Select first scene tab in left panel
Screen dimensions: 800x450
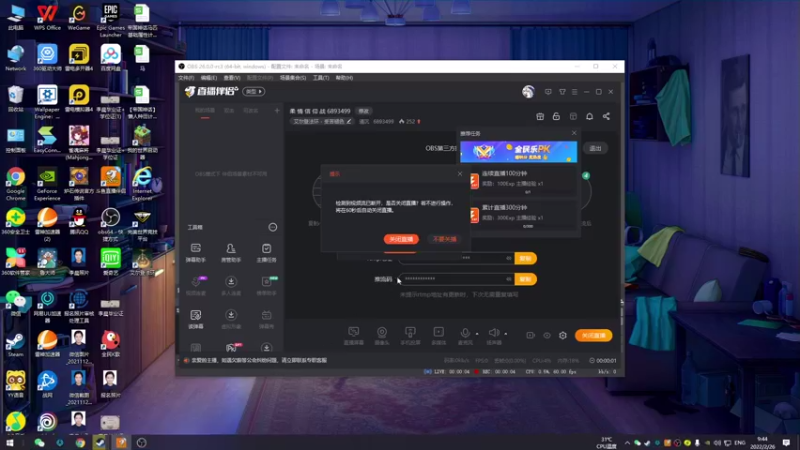pos(205,111)
